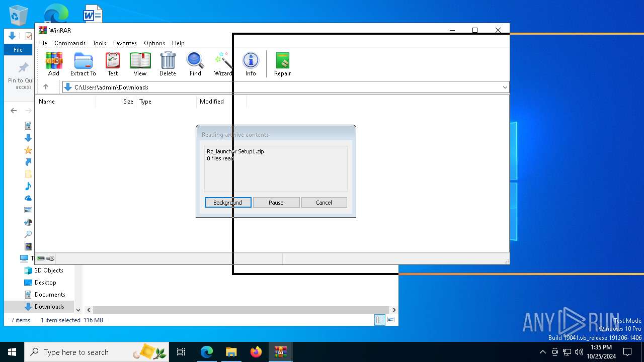644x362 pixels.
Task: Click the Repair archive icon
Action: (x=282, y=64)
